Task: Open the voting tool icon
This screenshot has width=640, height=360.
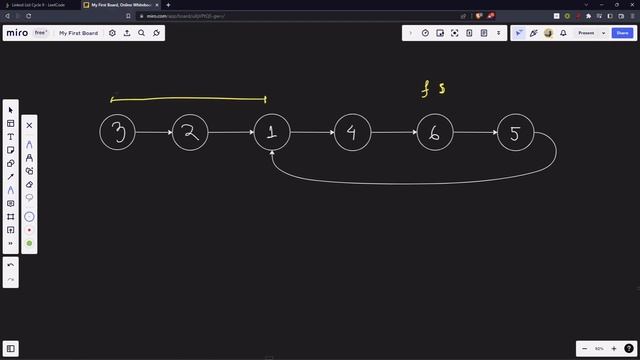Action: pos(440,33)
